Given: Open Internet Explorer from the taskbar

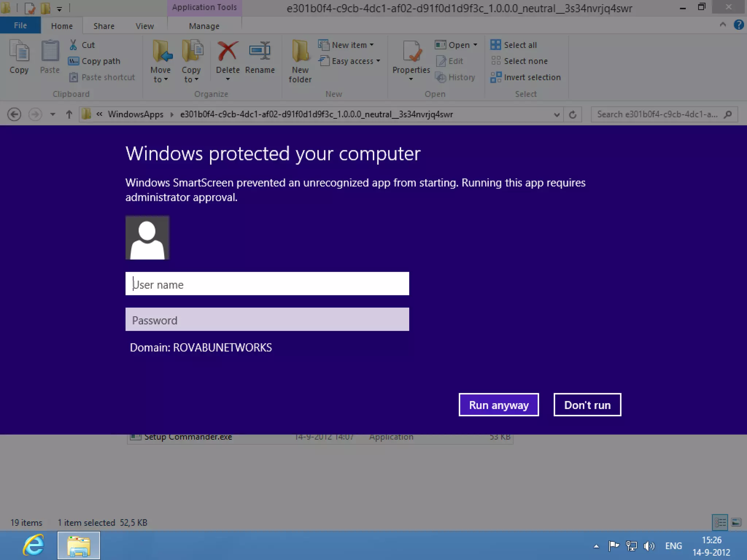Looking at the screenshot, I should pos(34,545).
